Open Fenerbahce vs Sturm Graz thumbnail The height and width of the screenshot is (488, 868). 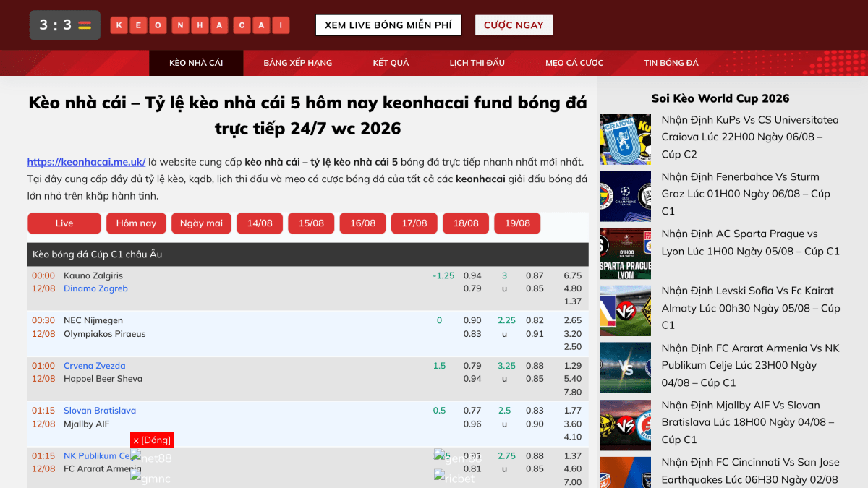pyautogui.click(x=626, y=196)
